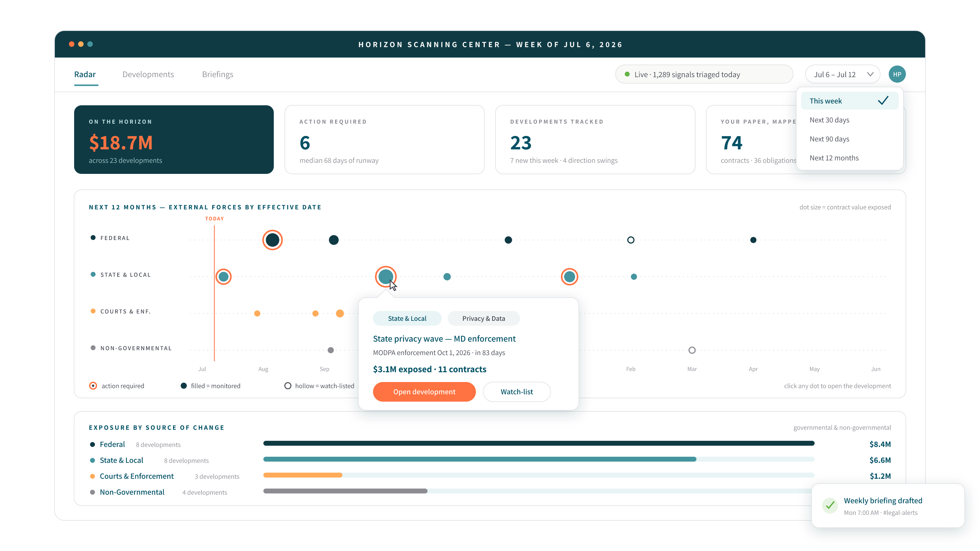
Task: Click the TODAY marker line label
Action: pyautogui.click(x=215, y=219)
